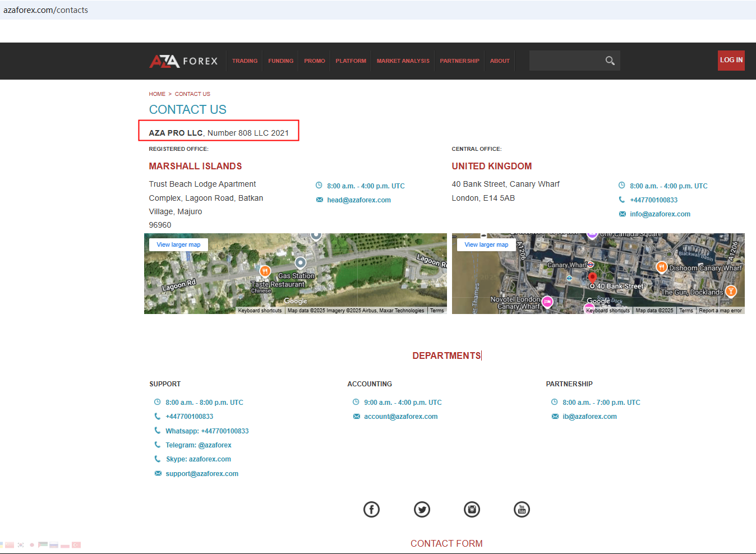Open the Trading menu
756x554 pixels.
pos(245,61)
